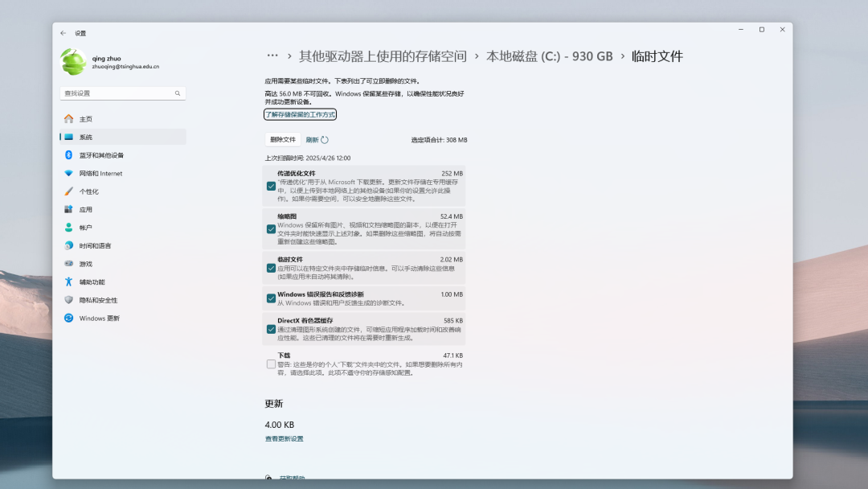Click the 2.02 MB size value
Image resolution: width=868 pixels, height=489 pixels.
pyautogui.click(x=452, y=260)
